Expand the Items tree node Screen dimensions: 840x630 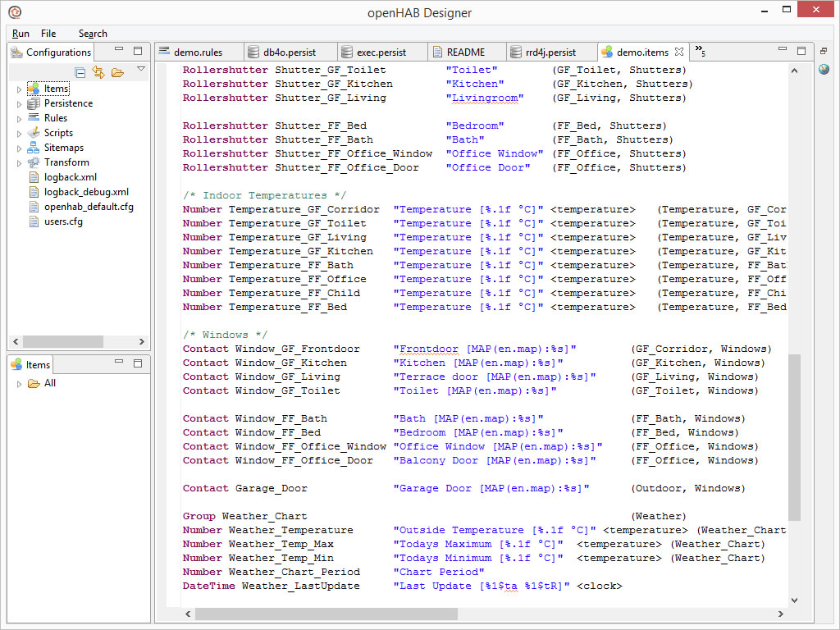click(19, 89)
